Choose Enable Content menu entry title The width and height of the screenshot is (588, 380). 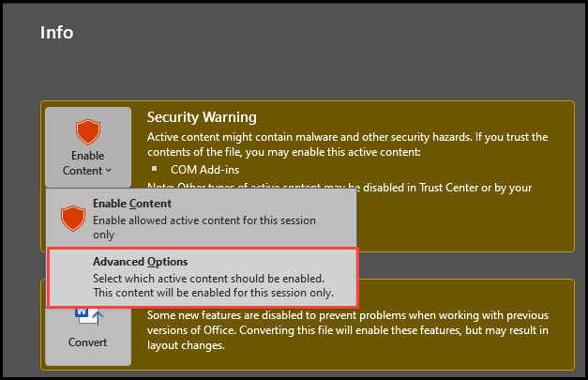pyautogui.click(x=132, y=204)
